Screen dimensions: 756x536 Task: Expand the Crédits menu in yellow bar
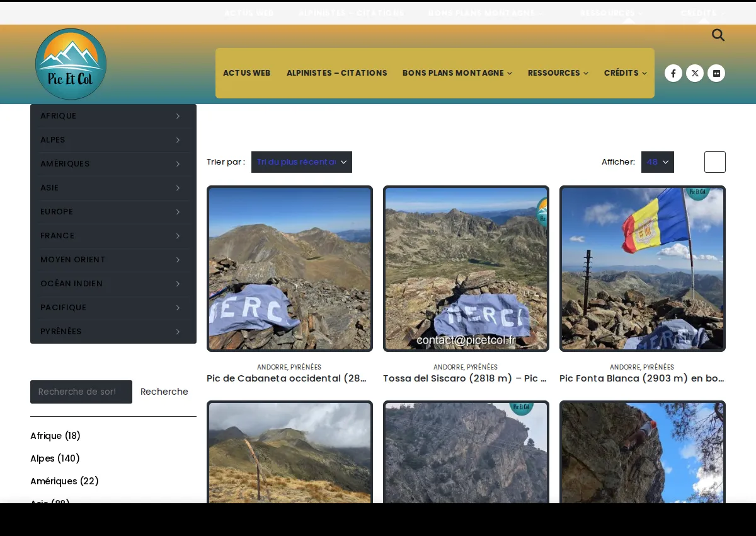(x=626, y=73)
